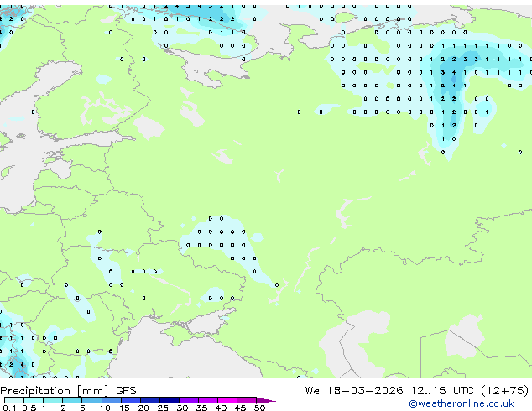Viewport: 532px width, 411px height.
Task: Click the legend label "35"
Action: (202, 408)
